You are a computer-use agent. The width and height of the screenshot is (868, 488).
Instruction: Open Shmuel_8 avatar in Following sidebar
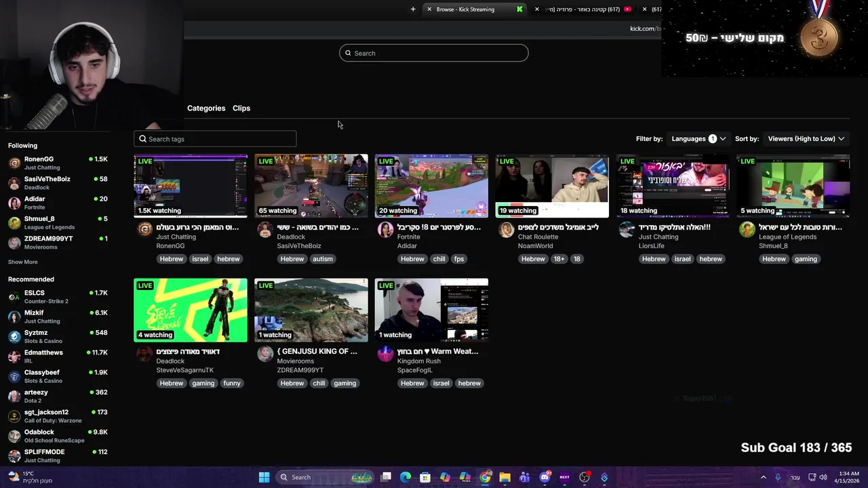(14, 223)
